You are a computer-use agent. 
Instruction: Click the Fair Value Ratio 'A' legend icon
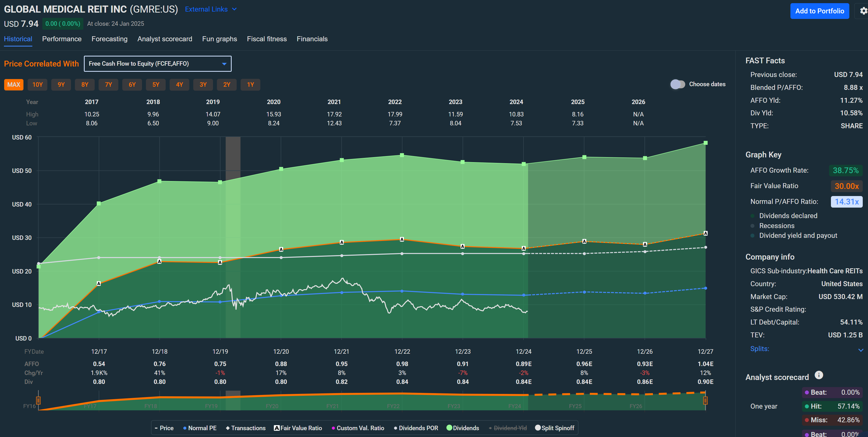[x=277, y=428]
